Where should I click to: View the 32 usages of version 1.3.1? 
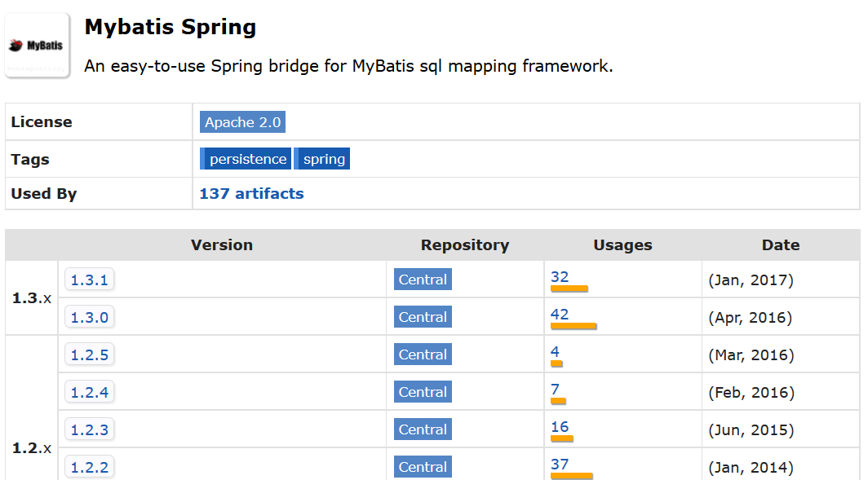(559, 277)
